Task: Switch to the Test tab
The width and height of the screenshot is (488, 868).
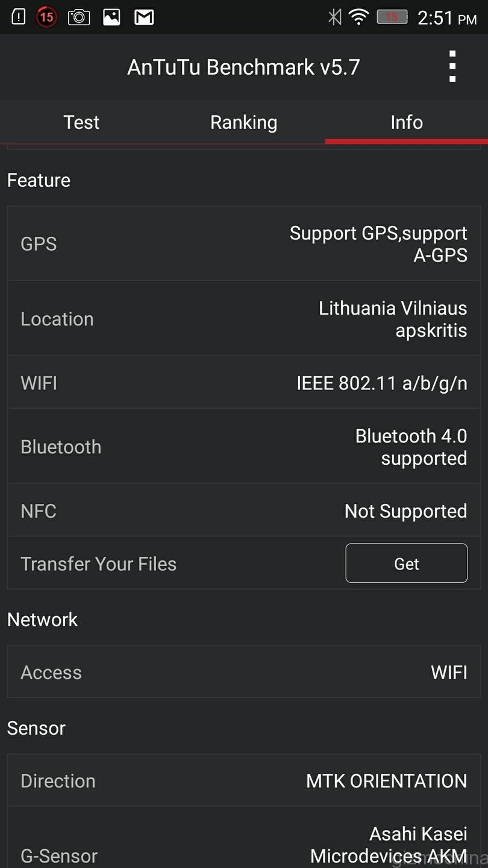Action: click(x=81, y=122)
